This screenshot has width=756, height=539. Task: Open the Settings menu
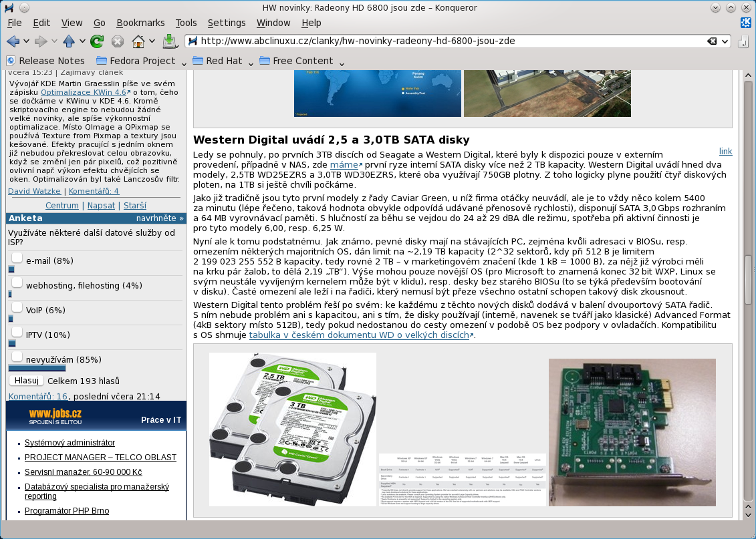pyautogui.click(x=227, y=23)
